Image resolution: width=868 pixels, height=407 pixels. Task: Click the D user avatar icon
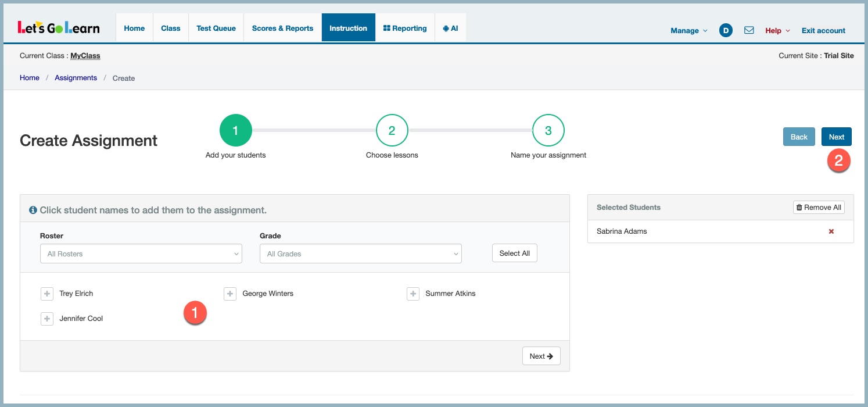[726, 30]
